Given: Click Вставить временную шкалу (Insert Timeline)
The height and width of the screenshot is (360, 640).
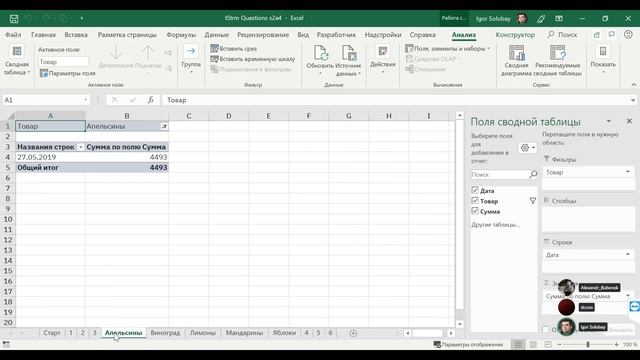Looking at the screenshot, I should point(252,59).
